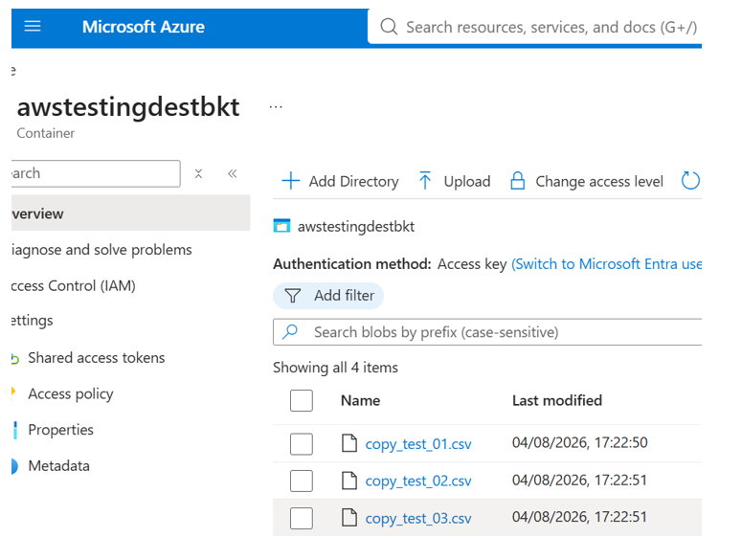Screen dimensions: 742x560
Task: Open the Metadata page
Action: click(x=58, y=466)
